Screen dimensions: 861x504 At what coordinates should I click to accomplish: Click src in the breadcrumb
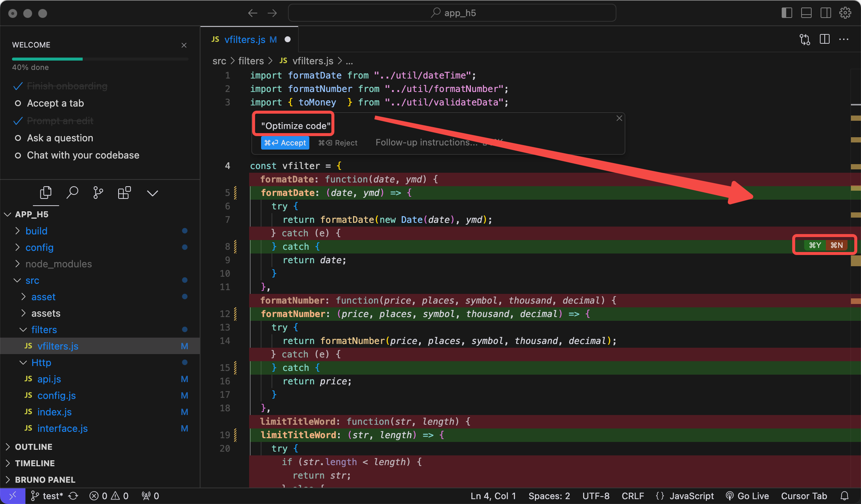point(219,61)
